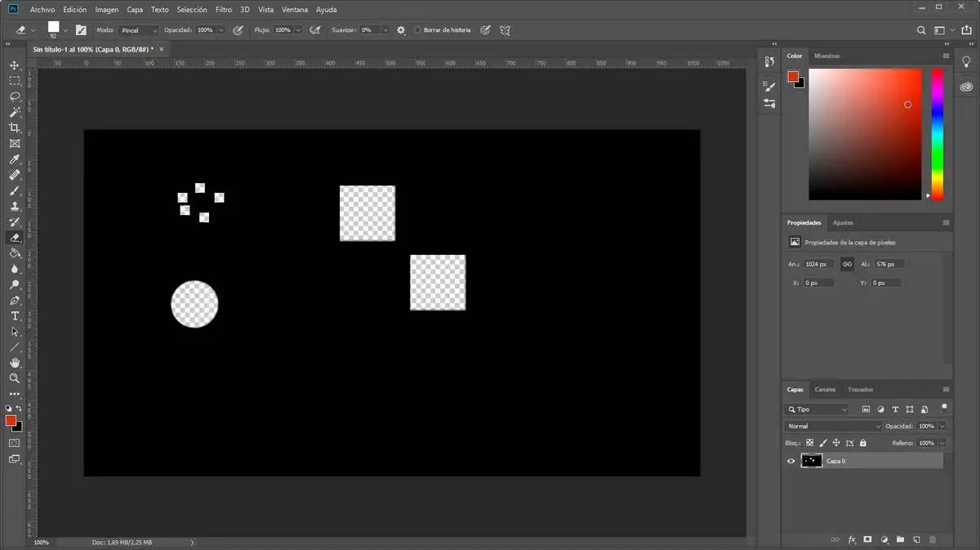Select the Zoom tool
The image size is (980, 550).
click(x=14, y=378)
